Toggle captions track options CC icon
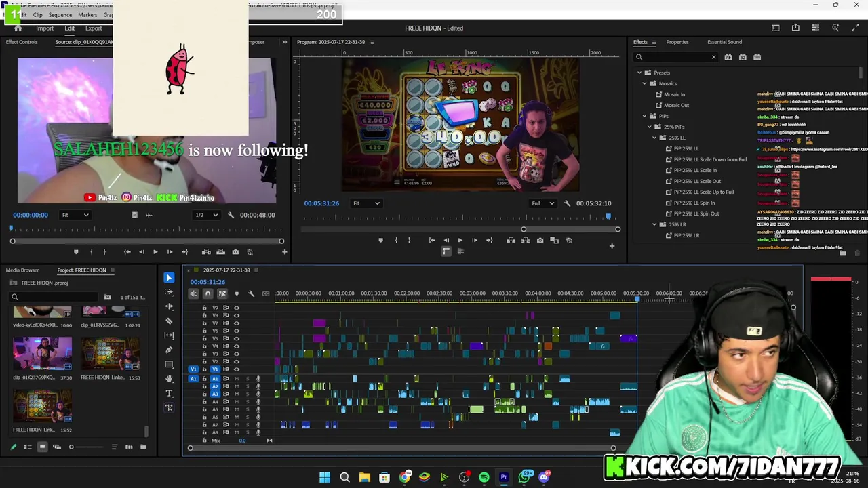Viewport: 868px width, 488px height. point(266,293)
